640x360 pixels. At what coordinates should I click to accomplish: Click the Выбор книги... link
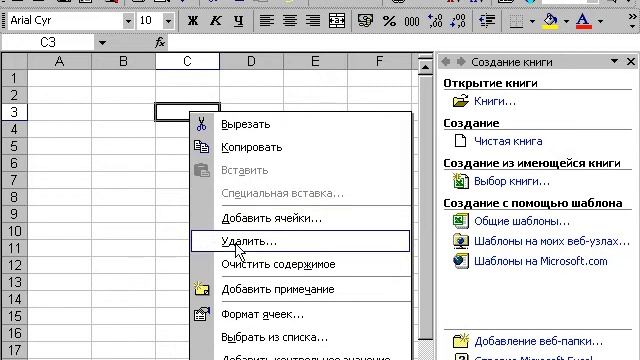(511, 181)
